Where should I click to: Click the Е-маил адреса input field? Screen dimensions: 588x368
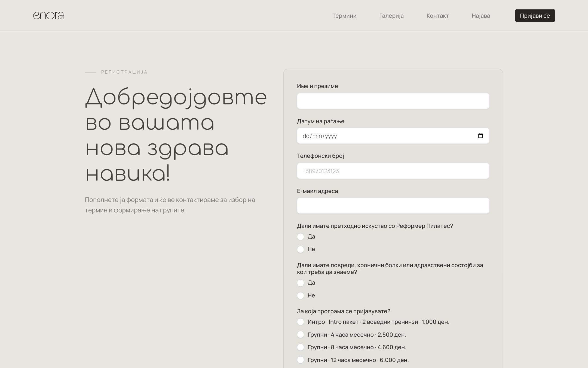point(393,206)
